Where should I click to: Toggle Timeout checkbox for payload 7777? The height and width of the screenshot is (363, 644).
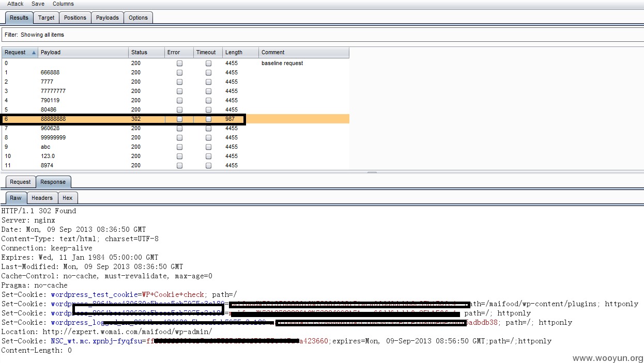coord(208,82)
